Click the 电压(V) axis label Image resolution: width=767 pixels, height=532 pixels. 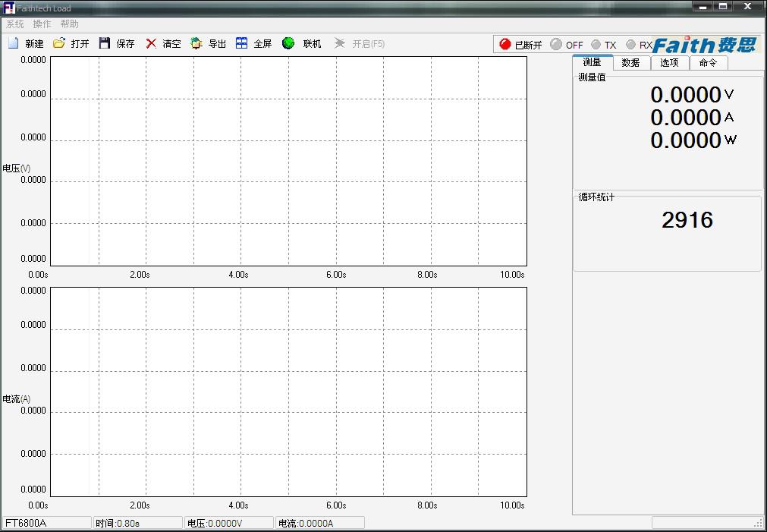(17, 168)
